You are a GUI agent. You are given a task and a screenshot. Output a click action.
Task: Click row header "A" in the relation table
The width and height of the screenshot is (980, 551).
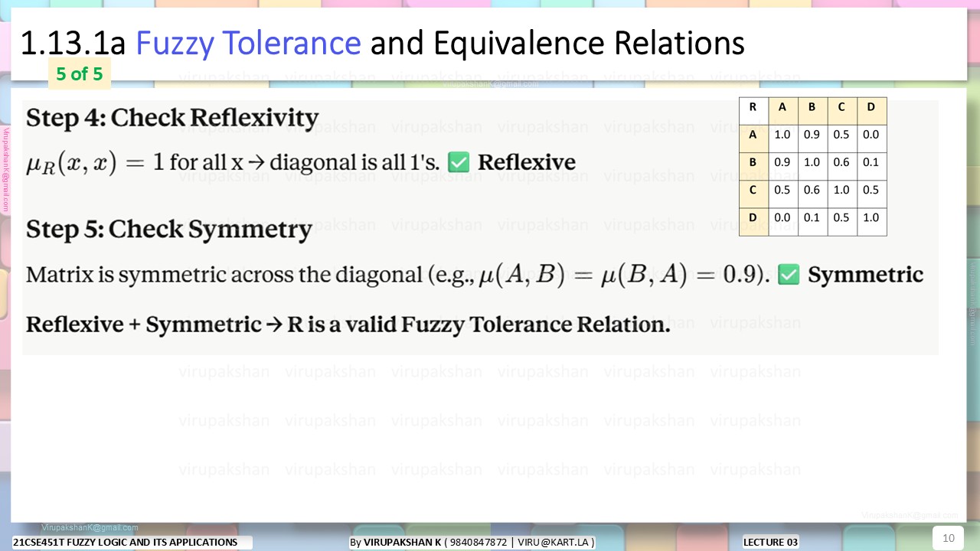point(753,139)
